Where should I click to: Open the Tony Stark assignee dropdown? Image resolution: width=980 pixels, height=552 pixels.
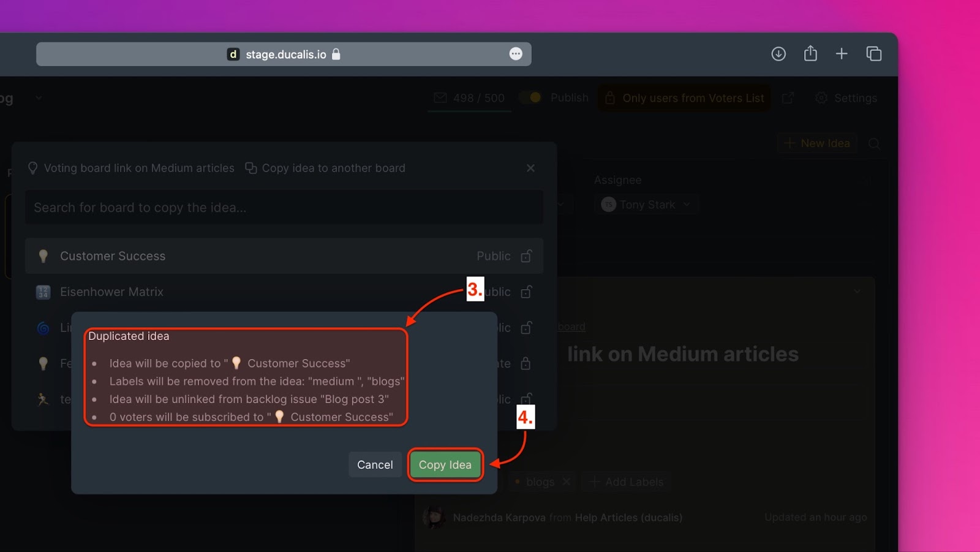click(646, 205)
